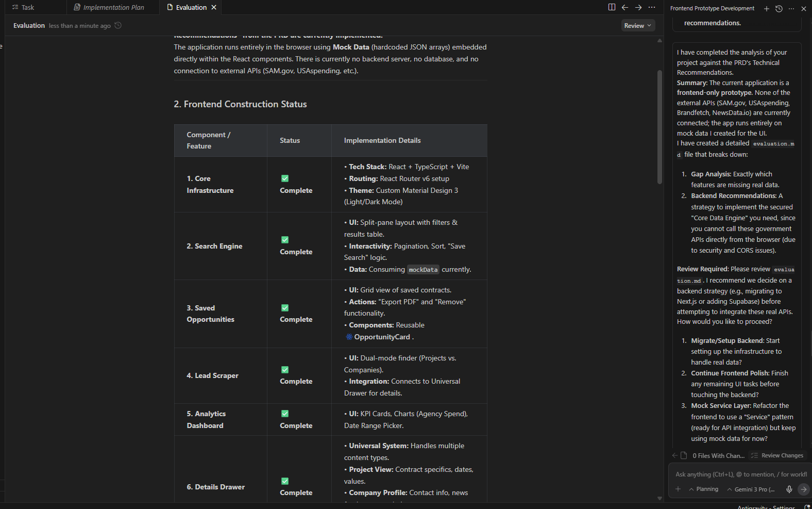Open past conversations history icon
The width and height of the screenshot is (812, 509).
click(779, 8)
